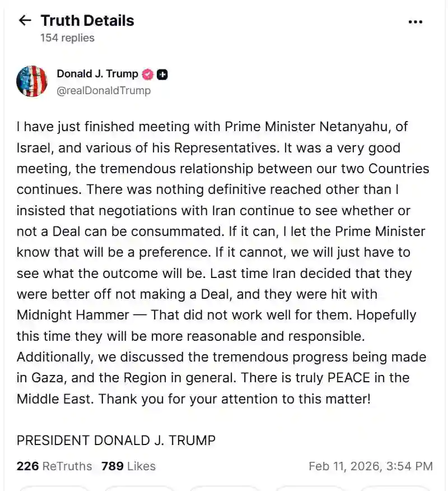448x491 pixels.
Task: View the 789 Likes list
Action: pos(128,466)
